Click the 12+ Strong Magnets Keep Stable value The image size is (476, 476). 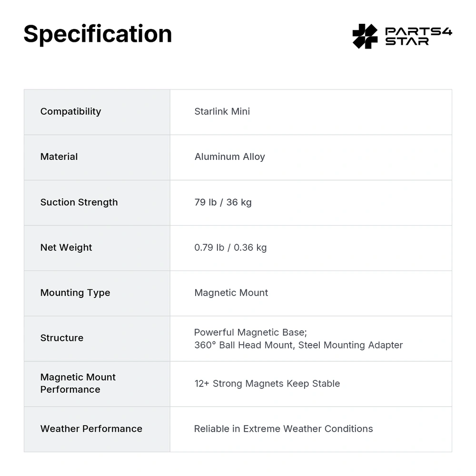click(267, 384)
